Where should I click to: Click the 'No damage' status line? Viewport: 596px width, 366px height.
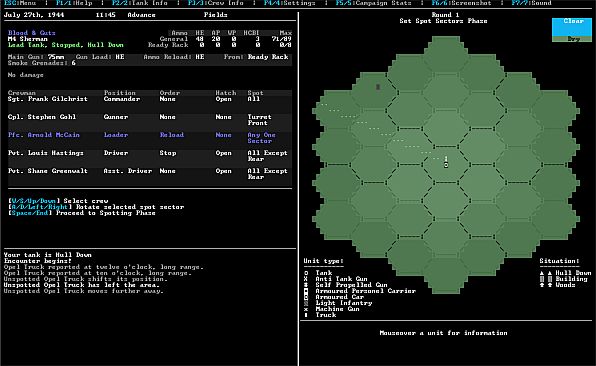click(x=25, y=75)
